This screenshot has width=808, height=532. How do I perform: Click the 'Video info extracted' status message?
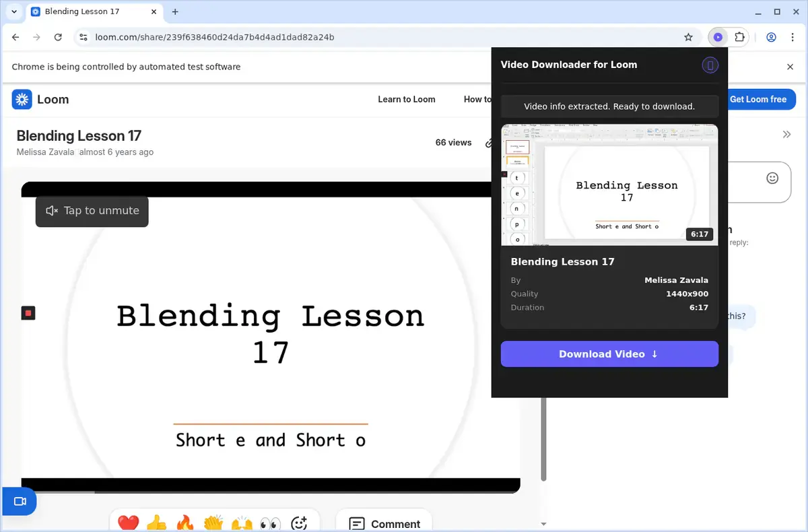609,106
